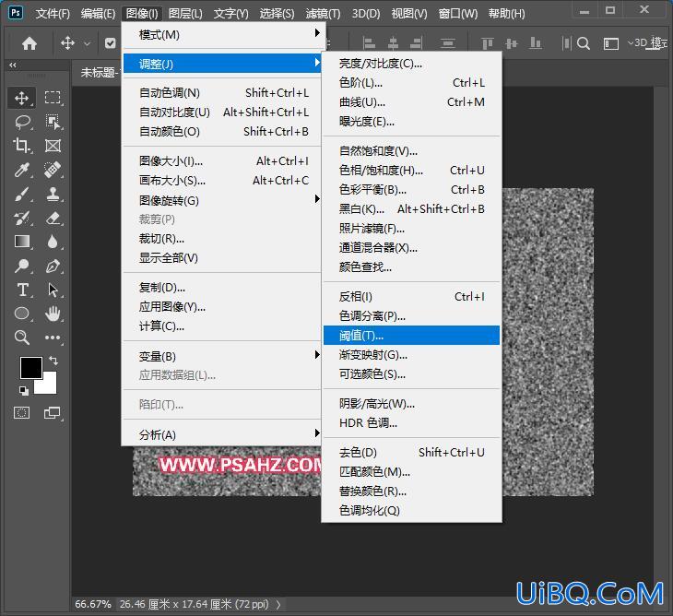The image size is (673, 616).
Task: Select the Crop tool
Action: tap(21, 146)
